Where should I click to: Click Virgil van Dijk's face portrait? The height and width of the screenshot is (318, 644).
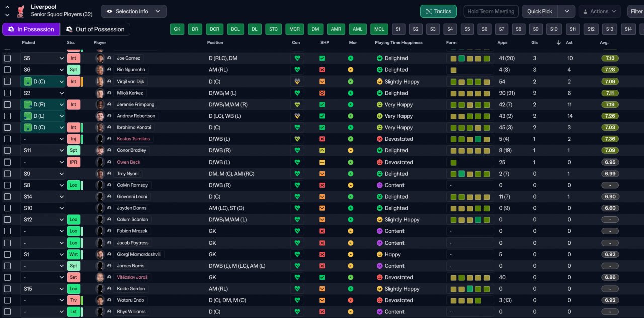[100, 82]
